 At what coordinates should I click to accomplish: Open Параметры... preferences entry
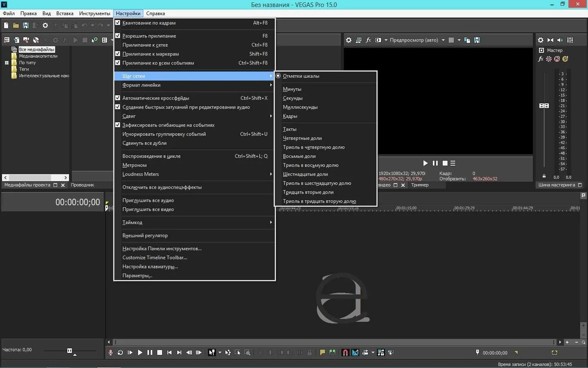[194, 276]
